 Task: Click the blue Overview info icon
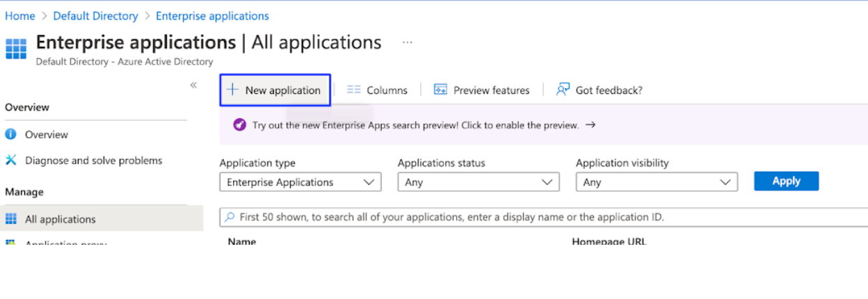(11, 134)
